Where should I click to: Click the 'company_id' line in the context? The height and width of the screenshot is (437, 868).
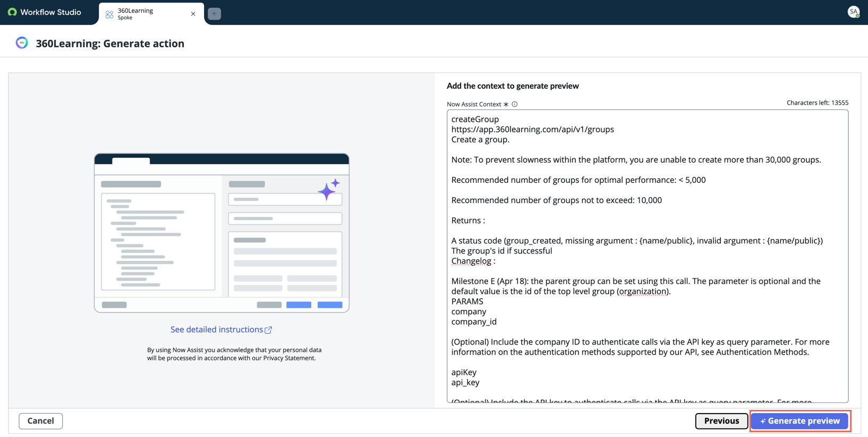pos(474,322)
